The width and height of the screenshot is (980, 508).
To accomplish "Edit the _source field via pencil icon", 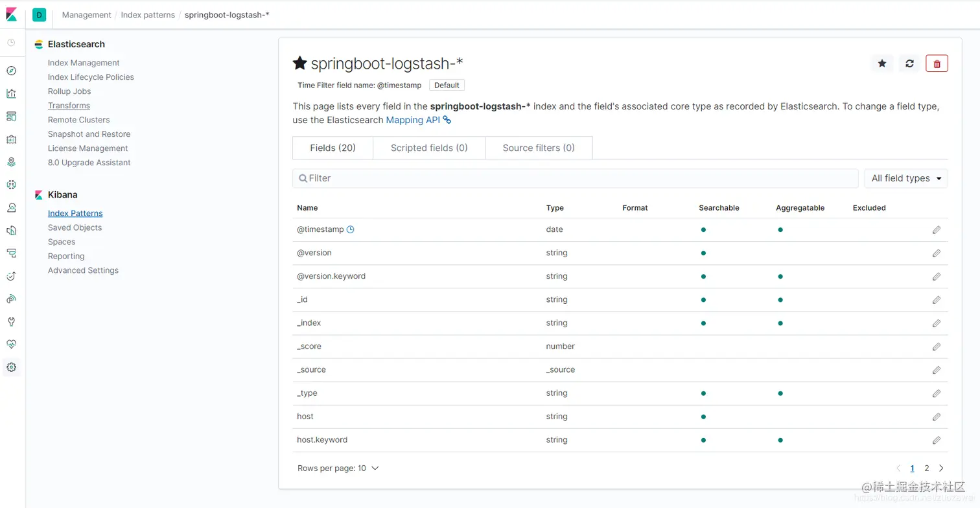I will (x=937, y=370).
